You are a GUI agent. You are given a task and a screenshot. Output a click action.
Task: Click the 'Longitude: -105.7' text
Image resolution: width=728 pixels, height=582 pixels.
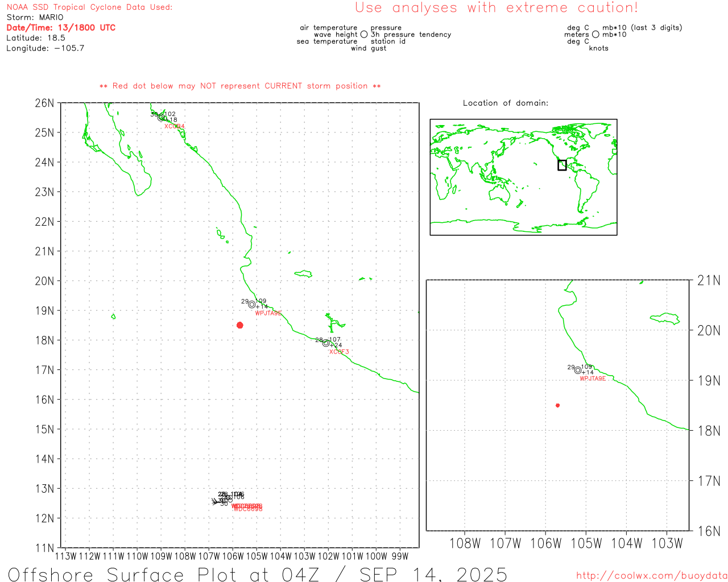pyautogui.click(x=45, y=48)
